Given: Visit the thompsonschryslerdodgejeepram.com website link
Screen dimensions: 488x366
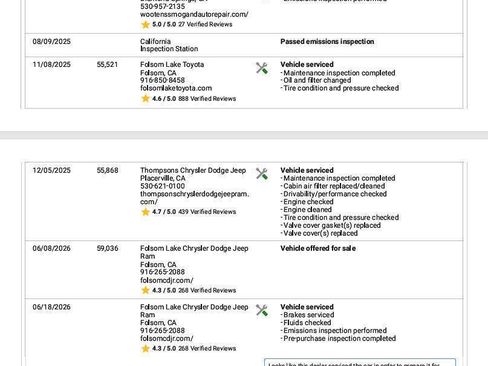Looking at the screenshot, I should pos(194,198).
